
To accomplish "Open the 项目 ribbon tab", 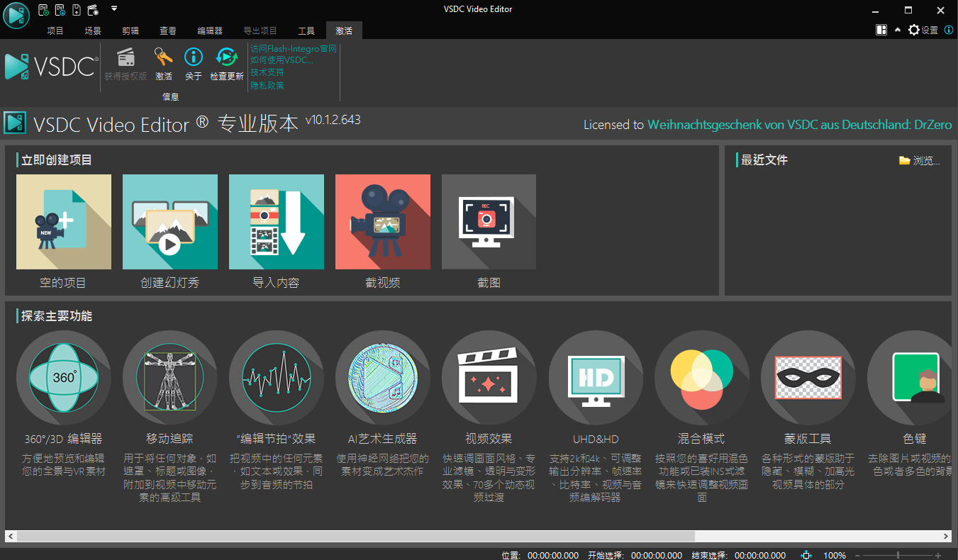I will point(55,30).
